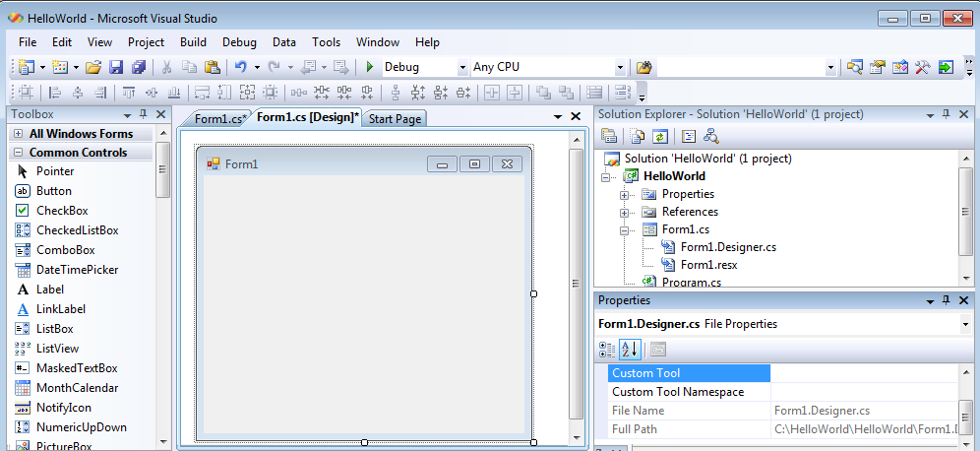
Task: Click Properties icon in Solution Explorer toolbar
Action: tap(609, 136)
